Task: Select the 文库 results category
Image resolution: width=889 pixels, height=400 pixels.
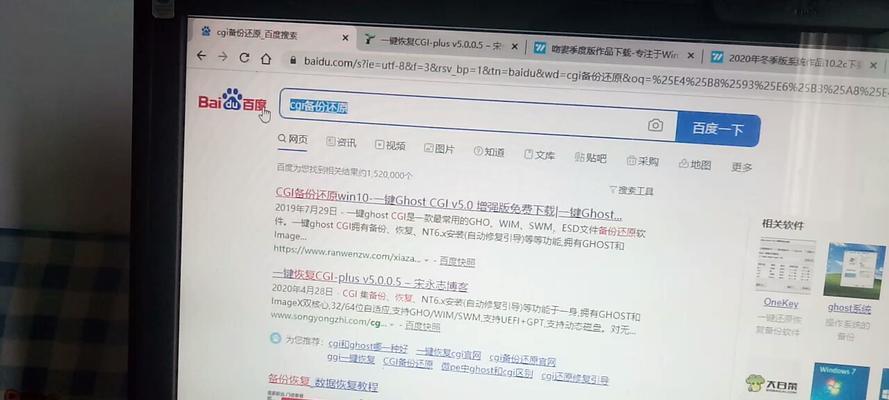Action: (539, 155)
